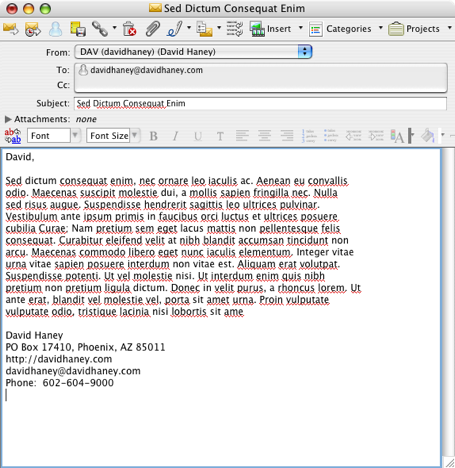Viewport: 455px width, 468px height.
Task: Click the contact icon next to davidhaney@davidhaney.com
Action: [83, 70]
